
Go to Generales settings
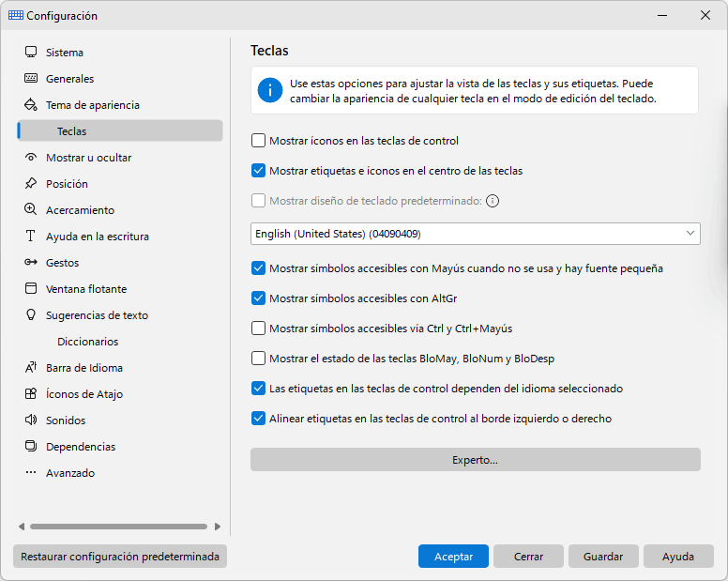120,78
